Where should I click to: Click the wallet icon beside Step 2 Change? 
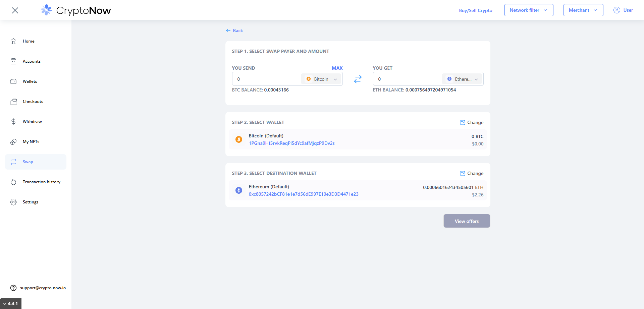463,122
